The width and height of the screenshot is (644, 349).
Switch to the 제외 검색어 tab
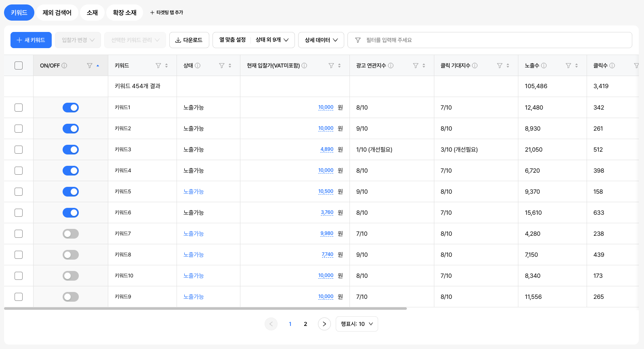57,13
